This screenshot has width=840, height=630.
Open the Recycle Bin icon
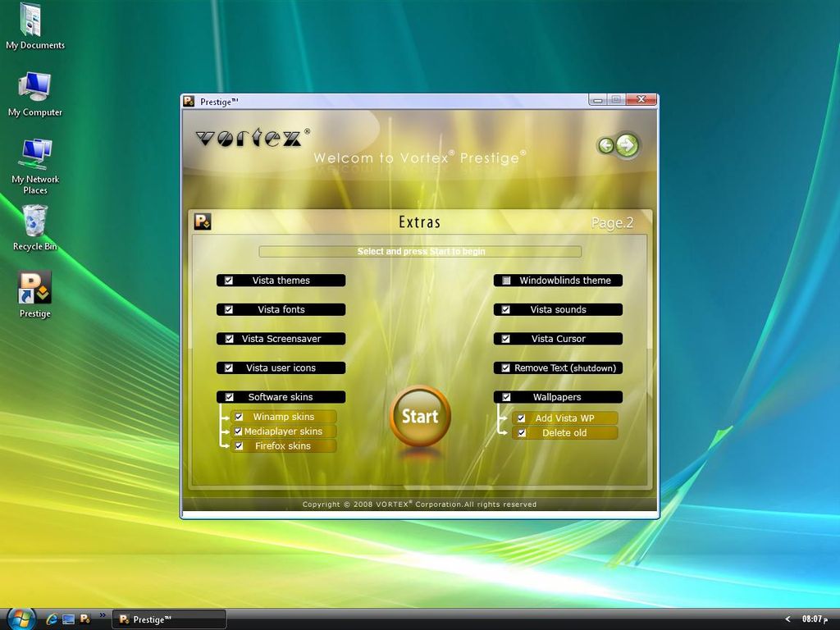click(34, 228)
